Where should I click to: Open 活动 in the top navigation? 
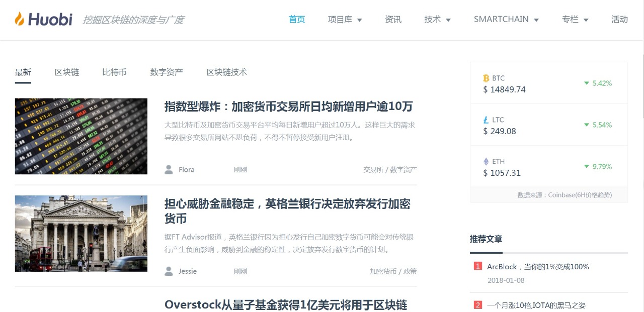tap(619, 20)
